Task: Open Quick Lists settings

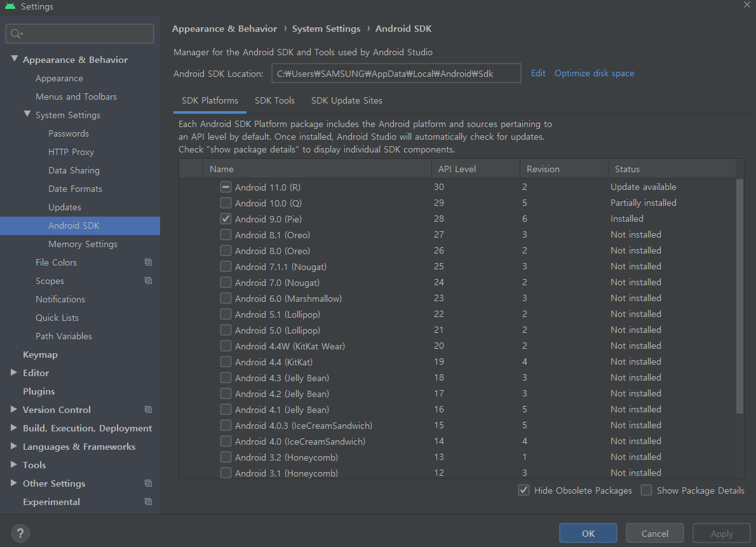Action: (x=57, y=318)
